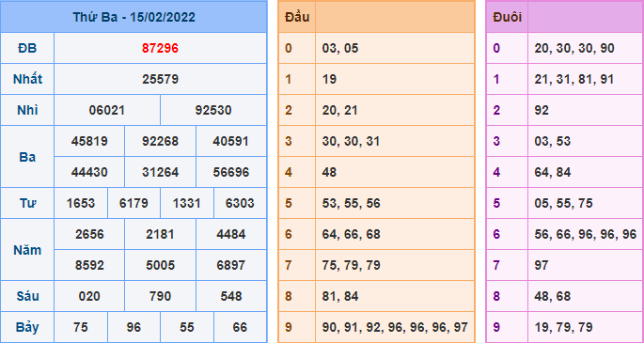Select Đuôi row value 92

[x=542, y=110]
